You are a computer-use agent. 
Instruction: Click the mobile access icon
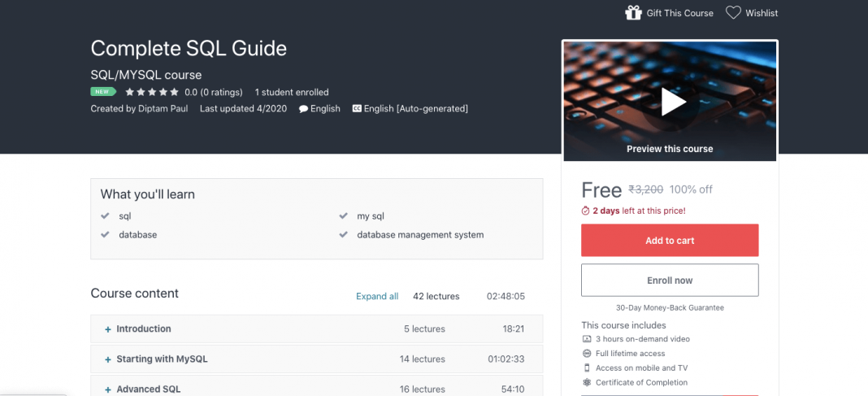point(587,368)
